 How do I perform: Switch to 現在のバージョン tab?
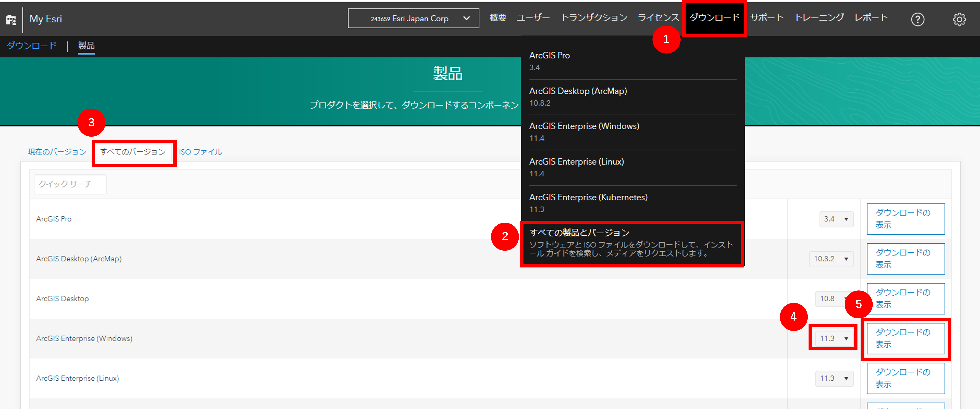click(x=57, y=152)
